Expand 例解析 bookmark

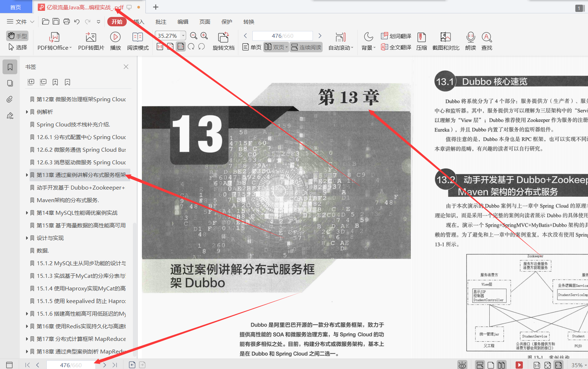pyautogui.click(x=27, y=112)
